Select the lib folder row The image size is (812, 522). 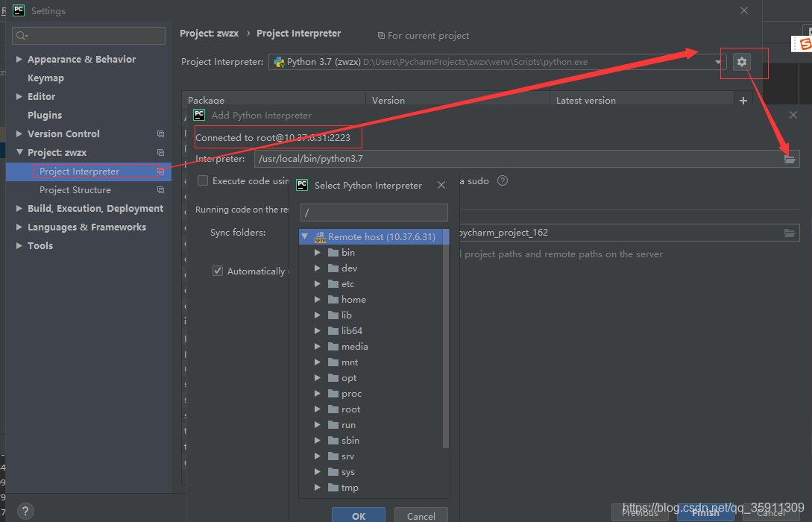coord(371,315)
